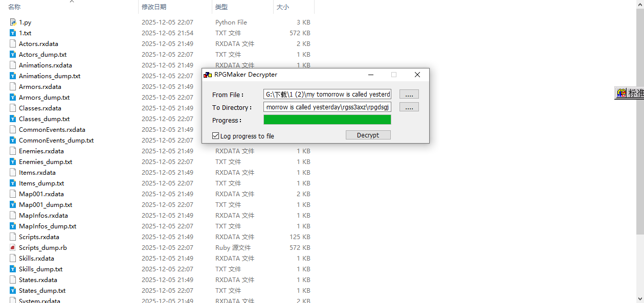This screenshot has width=644, height=303.
Task: Click the input method icon at right edge
Action: [621, 93]
